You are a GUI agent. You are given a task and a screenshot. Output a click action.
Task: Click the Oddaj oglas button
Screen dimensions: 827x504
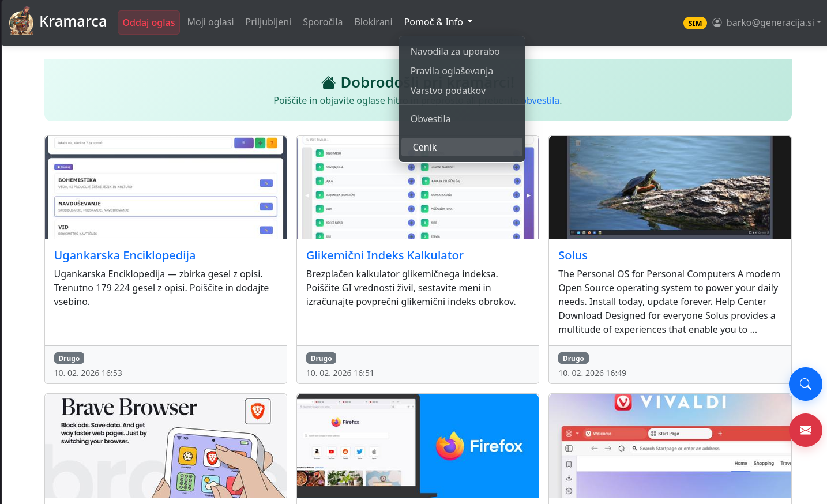[x=149, y=22]
